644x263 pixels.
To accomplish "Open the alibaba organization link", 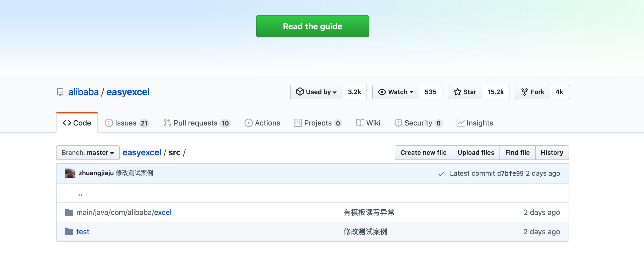I will click(84, 92).
